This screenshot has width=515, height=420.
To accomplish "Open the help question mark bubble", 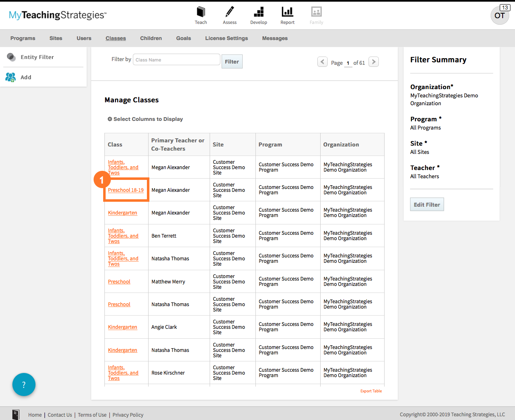I will [x=24, y=385].
